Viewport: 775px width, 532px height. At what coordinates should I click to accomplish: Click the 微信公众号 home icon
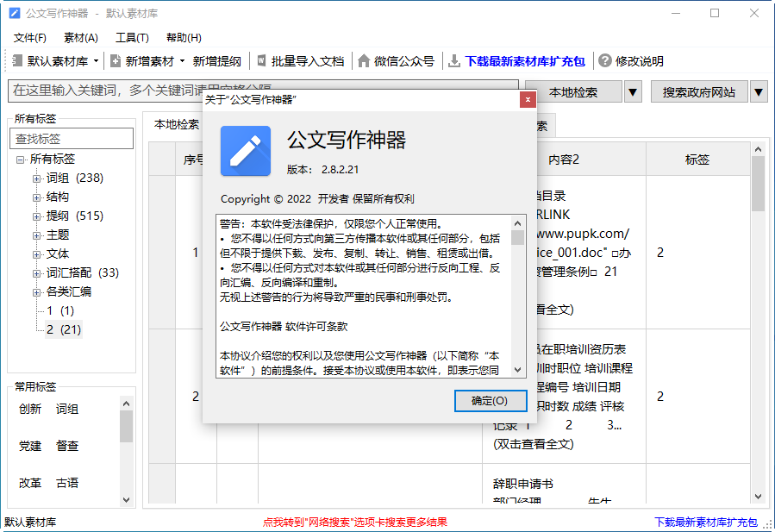(364, 61)
